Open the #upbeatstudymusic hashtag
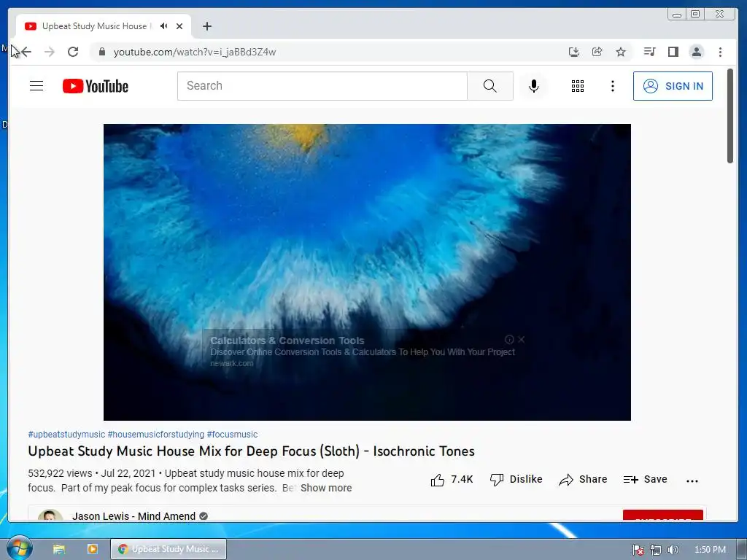The height and width of the screenshot is (560, 747). point(66,435)
